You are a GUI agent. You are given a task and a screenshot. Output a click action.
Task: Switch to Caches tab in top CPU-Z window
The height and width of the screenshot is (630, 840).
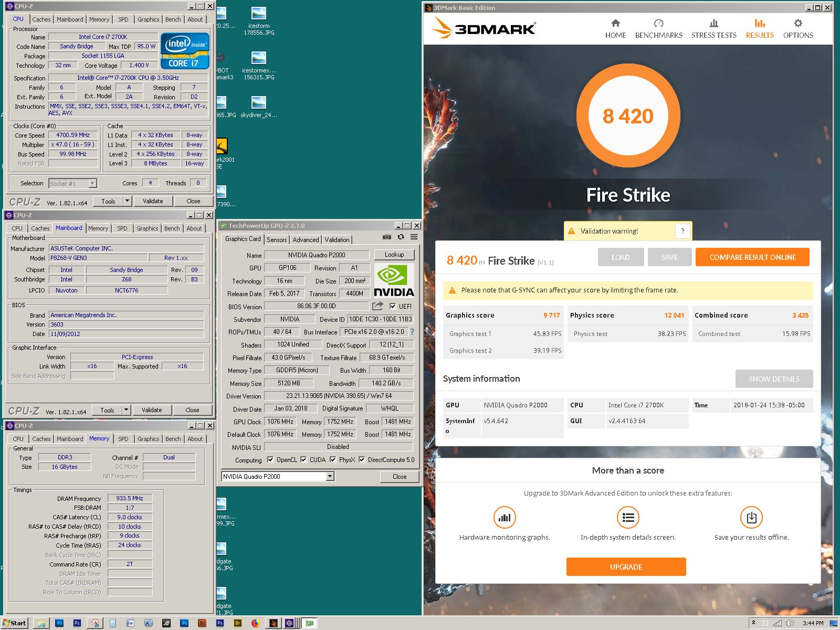pos(41,19)
